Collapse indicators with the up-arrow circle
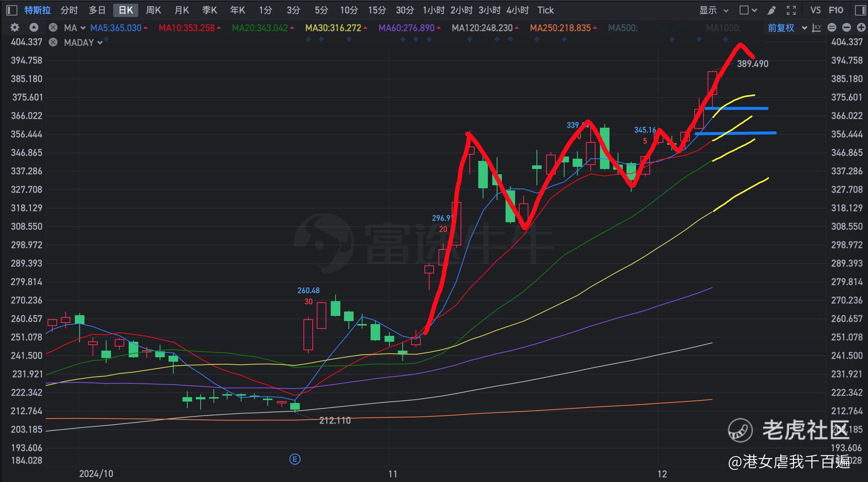 [34, 28]
